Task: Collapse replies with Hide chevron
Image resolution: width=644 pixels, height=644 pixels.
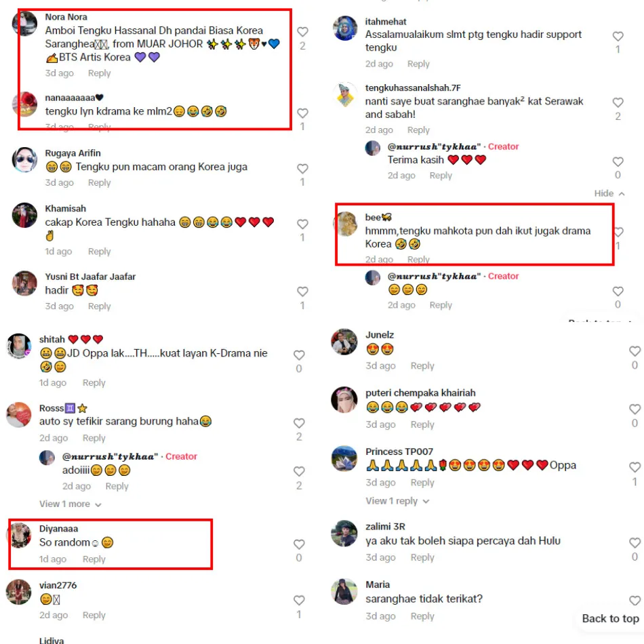Action: (609, 193)
